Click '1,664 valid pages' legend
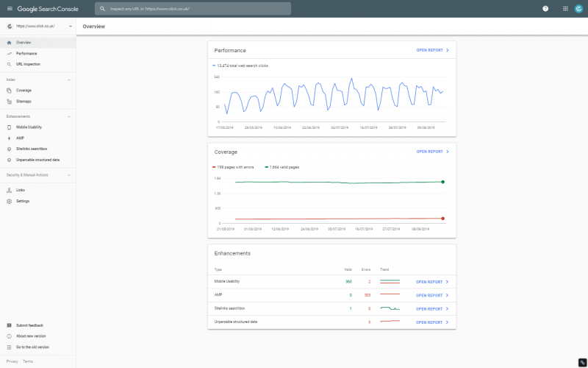588x368 pixels. point(282,167)
